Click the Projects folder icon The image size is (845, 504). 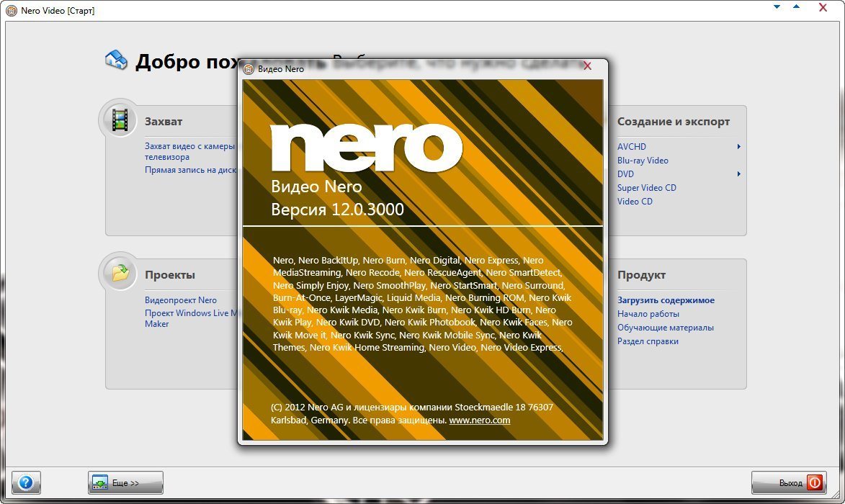click(119, 273)
